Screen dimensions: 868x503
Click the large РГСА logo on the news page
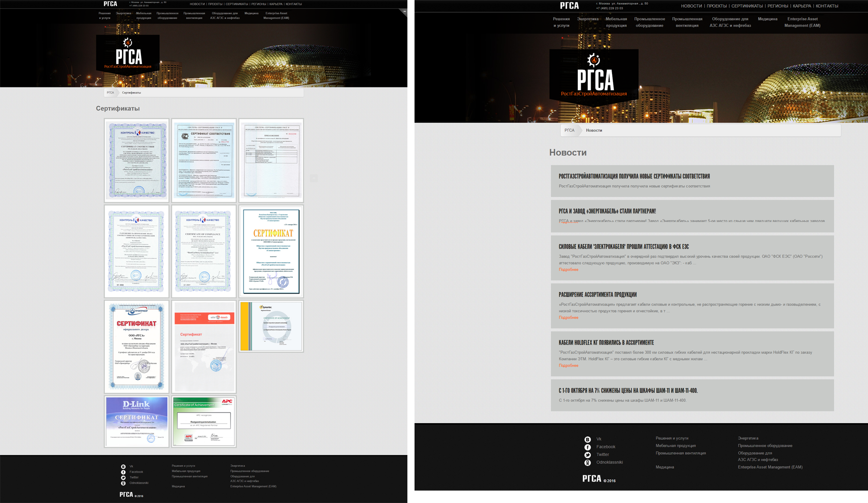pyautogui.click(x=594, y=76)
